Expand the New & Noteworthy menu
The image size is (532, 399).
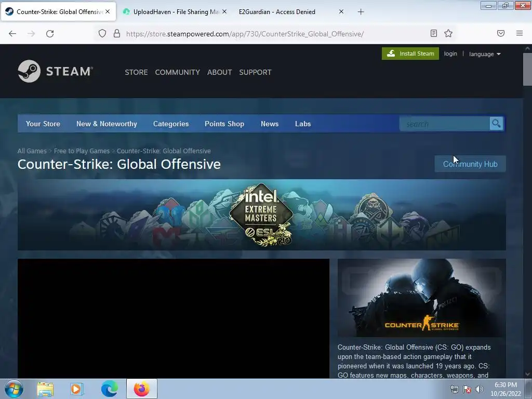(x=107, y=124)
